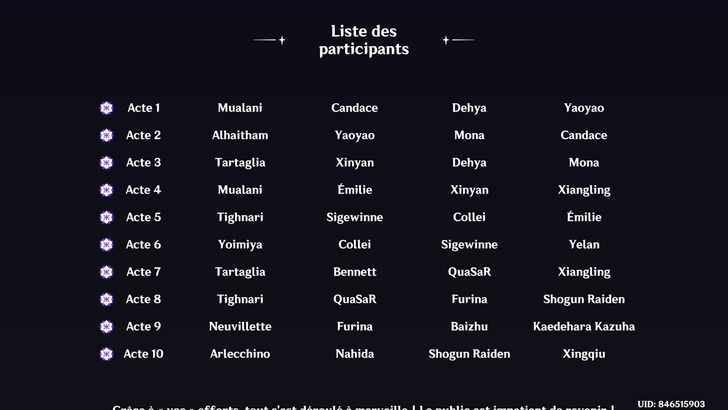
Task: Click Kaedehara Kazuha's name
Action: pyautogui.click(x=584, y=327)
